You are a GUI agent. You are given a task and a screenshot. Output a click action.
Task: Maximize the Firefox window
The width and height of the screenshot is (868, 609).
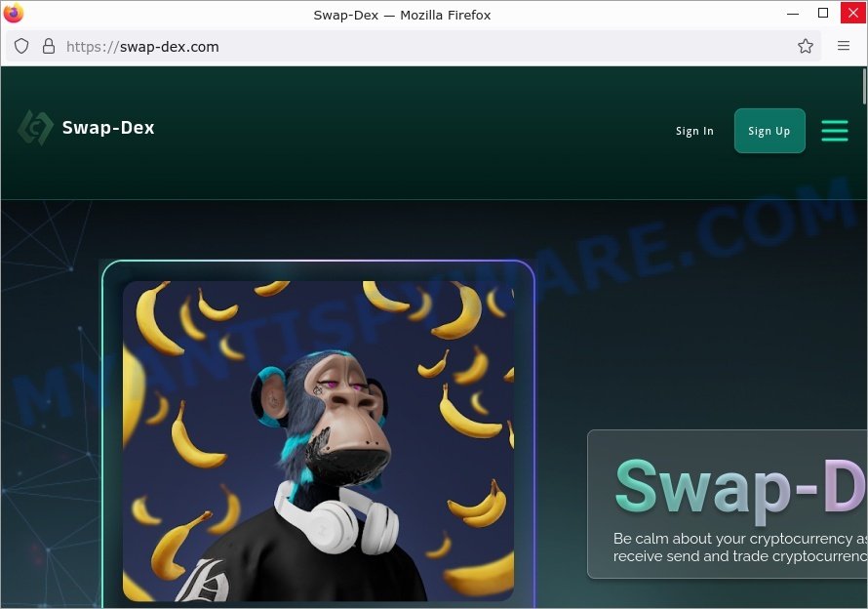point(823,13)
